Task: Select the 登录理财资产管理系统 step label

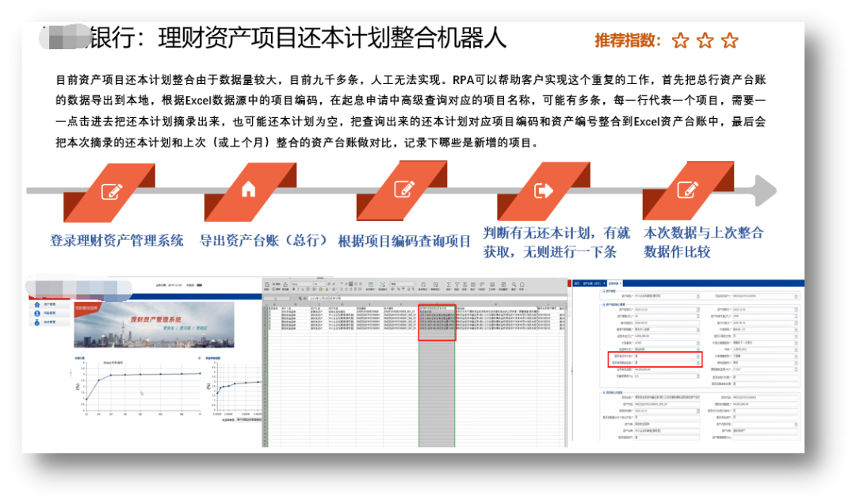Action: point(117,240)
